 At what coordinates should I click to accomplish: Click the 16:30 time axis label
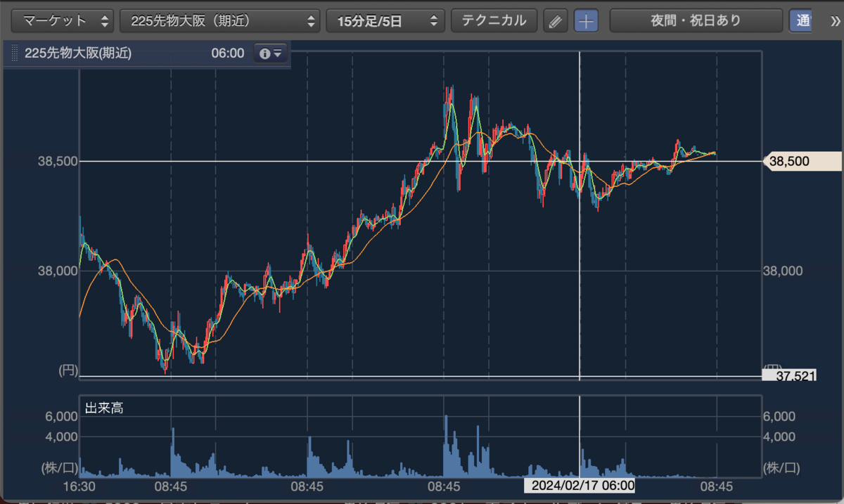(x=79, y=486)
